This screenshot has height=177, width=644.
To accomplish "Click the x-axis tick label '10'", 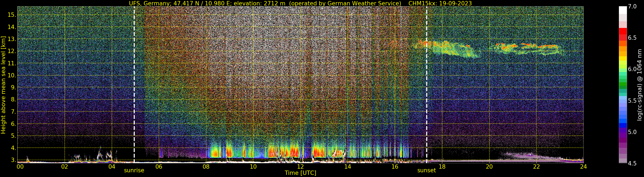I will (x=253, y=166).
